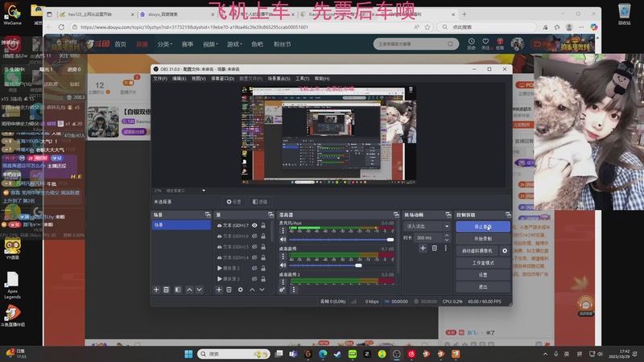Open the 帮助(H) menu
Viewport: 644px width, 362px height.
(322, 78)
